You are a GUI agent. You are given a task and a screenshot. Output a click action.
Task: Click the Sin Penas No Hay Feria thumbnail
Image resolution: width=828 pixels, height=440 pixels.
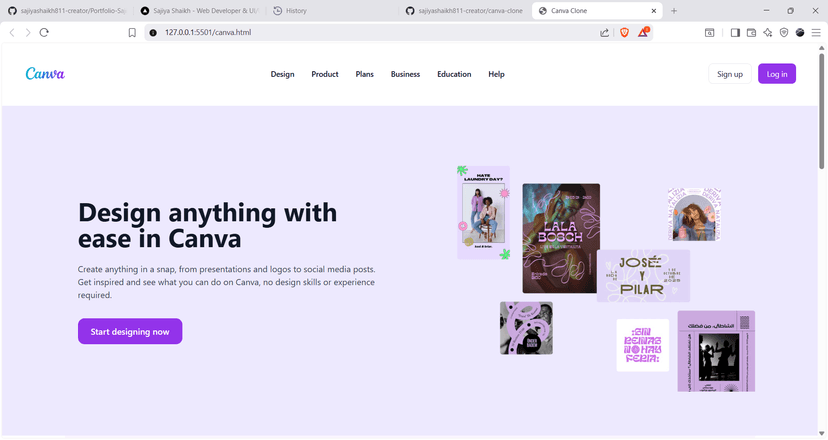[643, 345]
